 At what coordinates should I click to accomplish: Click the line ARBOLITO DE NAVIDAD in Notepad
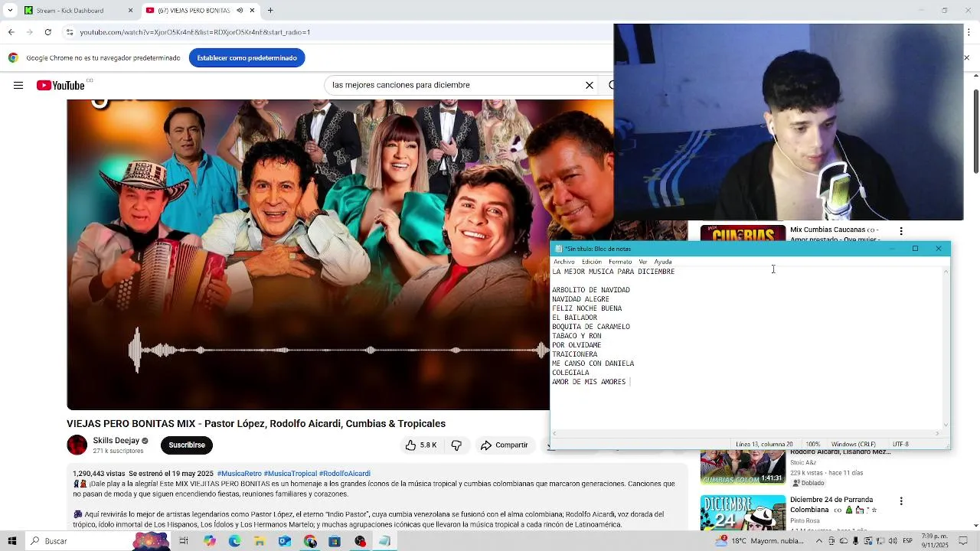[591, 290]
